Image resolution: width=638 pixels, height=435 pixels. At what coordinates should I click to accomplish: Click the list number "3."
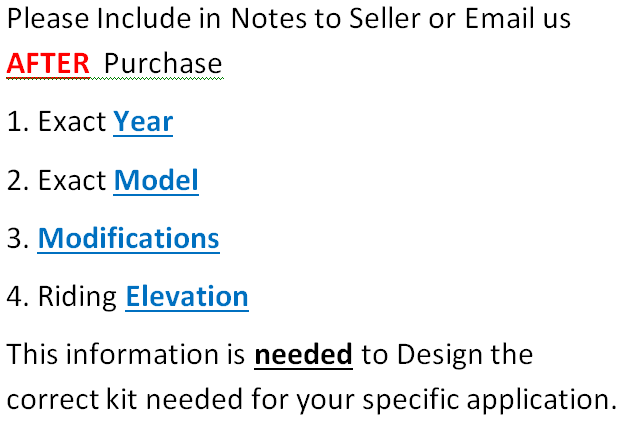click(18, 239)
